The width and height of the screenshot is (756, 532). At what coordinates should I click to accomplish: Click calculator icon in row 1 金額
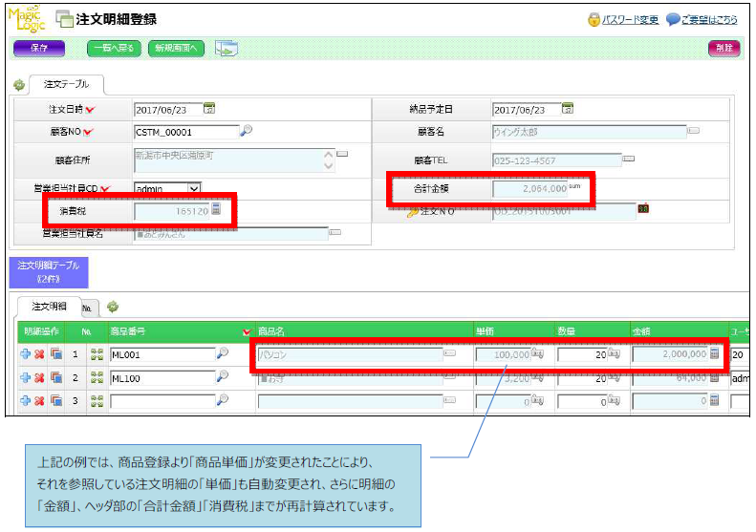714,353
